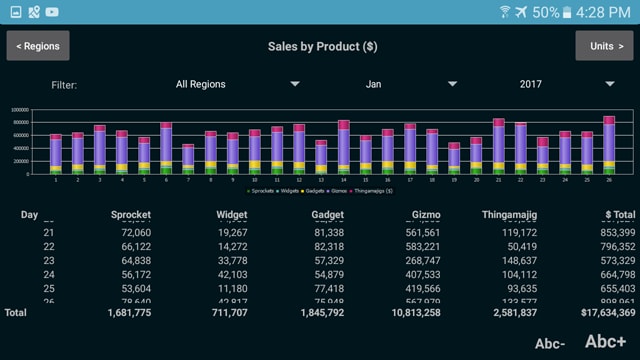640x360 pixels.
Task: Tap the chart bar for day 26
Action: click(609, 145)
